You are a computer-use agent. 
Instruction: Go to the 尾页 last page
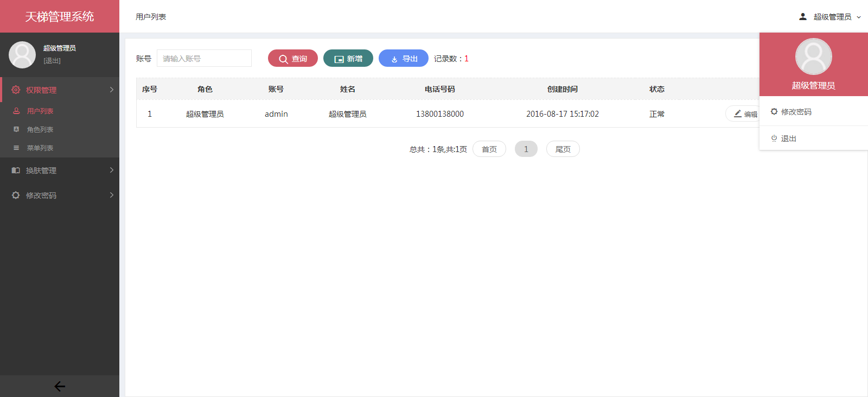(x=563, y=149)
